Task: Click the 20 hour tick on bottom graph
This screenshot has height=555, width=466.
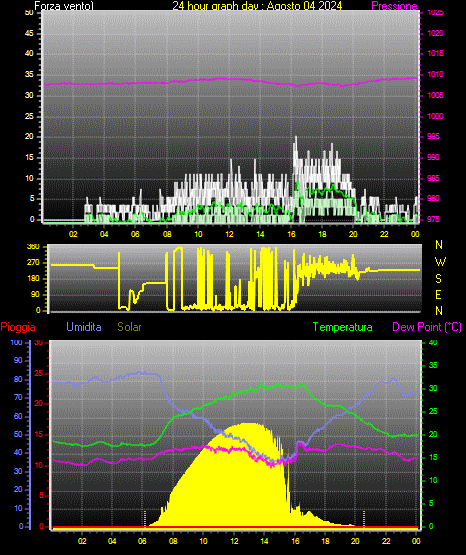Action: point(355,541)
